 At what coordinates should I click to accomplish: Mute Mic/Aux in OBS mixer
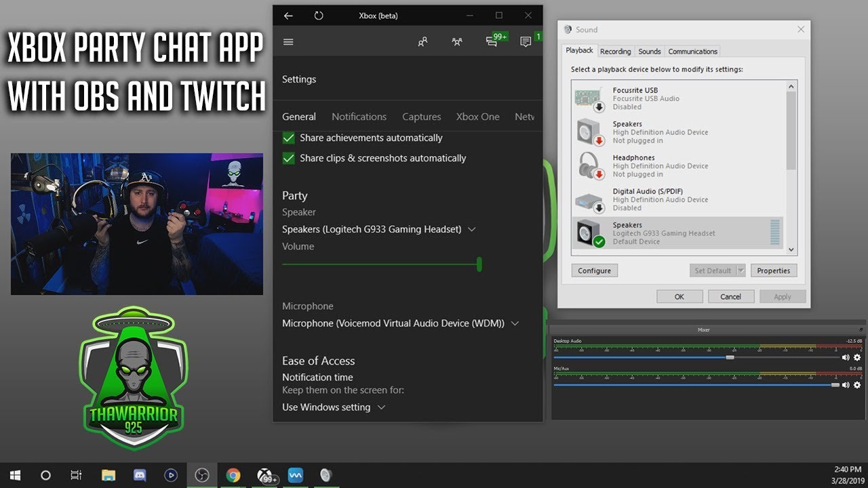tap(846, 384)
